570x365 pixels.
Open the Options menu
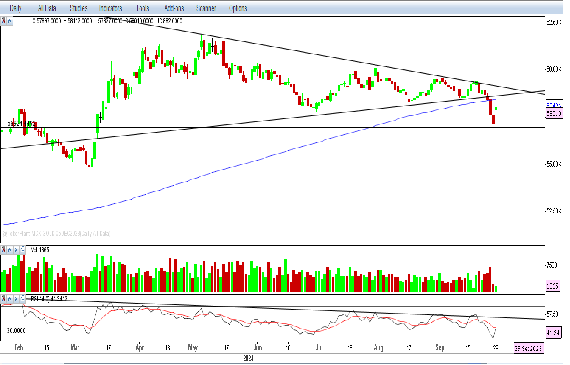click(x=238, y=8)
